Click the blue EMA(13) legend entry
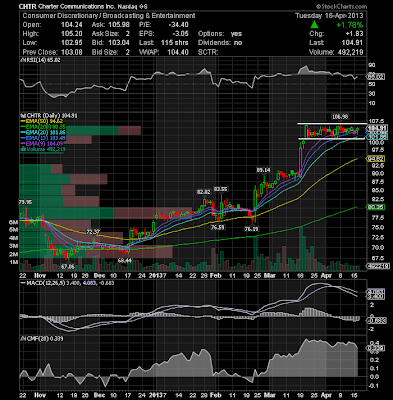Image resolution: width=393 pixels, height=400 pixels. [43, 138]
